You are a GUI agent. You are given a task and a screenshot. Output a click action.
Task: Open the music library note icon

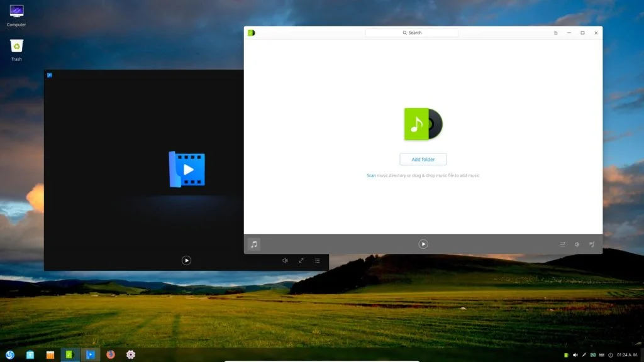pyautogui.click(x=254, y=244)
